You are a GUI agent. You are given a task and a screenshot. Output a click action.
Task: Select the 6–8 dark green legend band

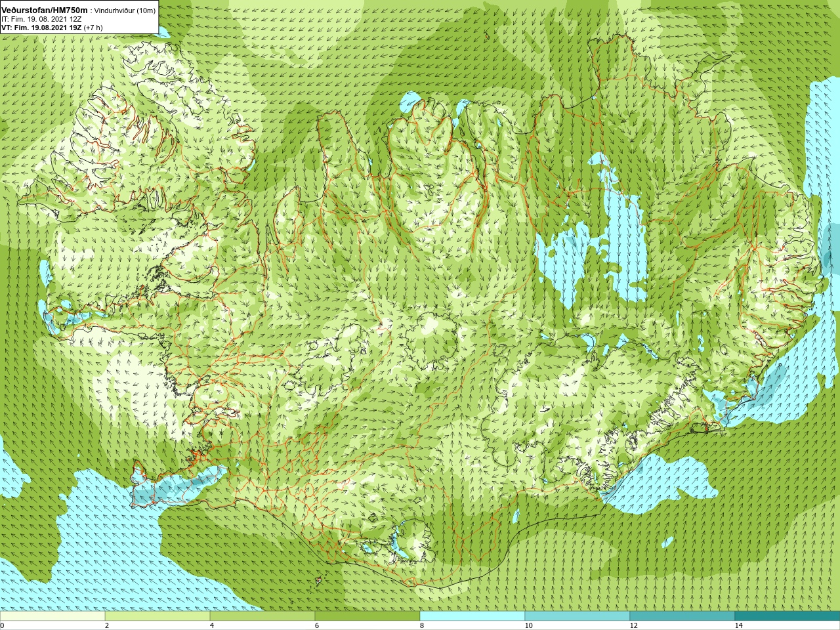tap(367, 616)
